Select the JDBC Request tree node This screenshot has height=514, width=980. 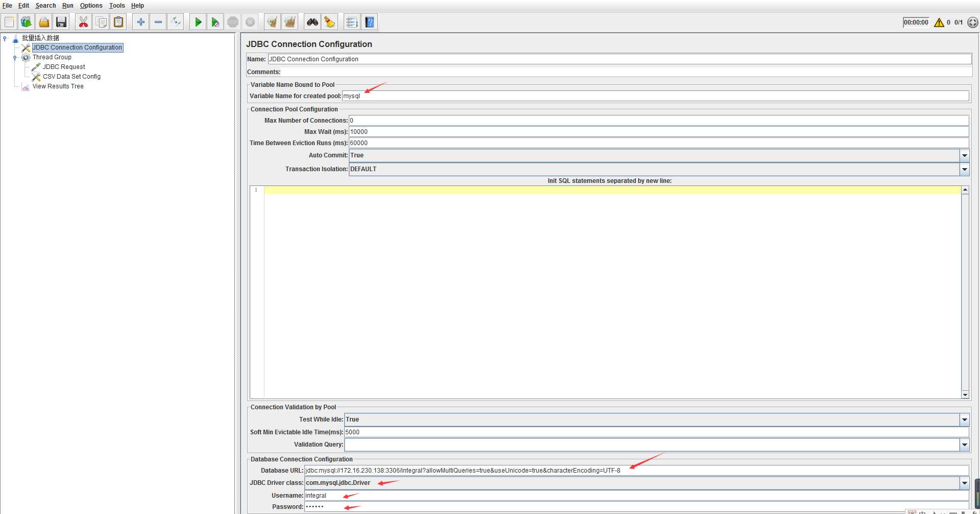(64, 67)
